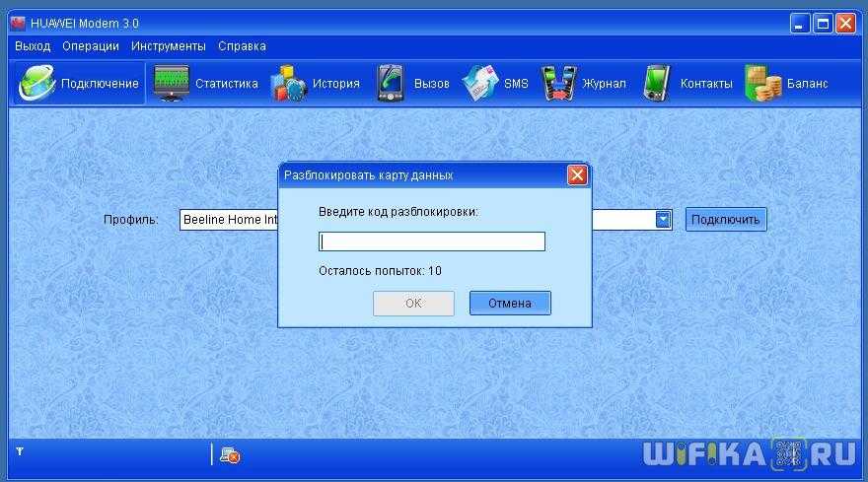The image size is (868, 482).
Task: Open the Выход menu
Action: point(33,46)
